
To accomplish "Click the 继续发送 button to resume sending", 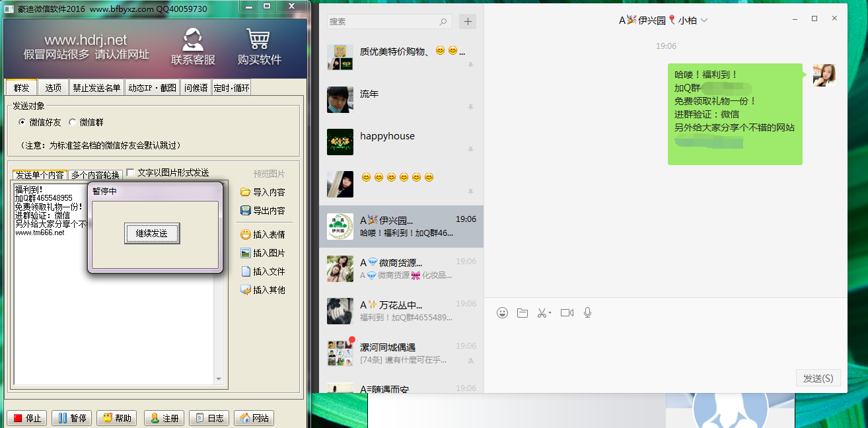I will coord(152,233).
